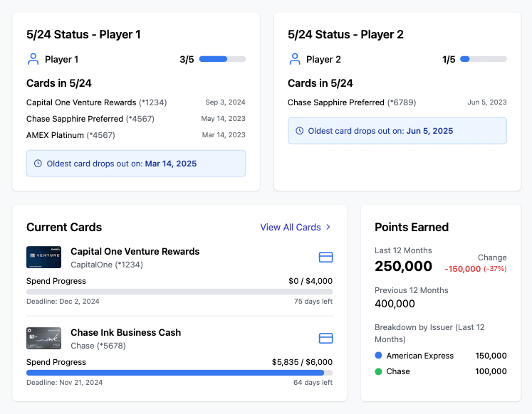This screenshot has height=414, width=532.
Task: Click the 250,000 last 12 months value
Action: 403,266
